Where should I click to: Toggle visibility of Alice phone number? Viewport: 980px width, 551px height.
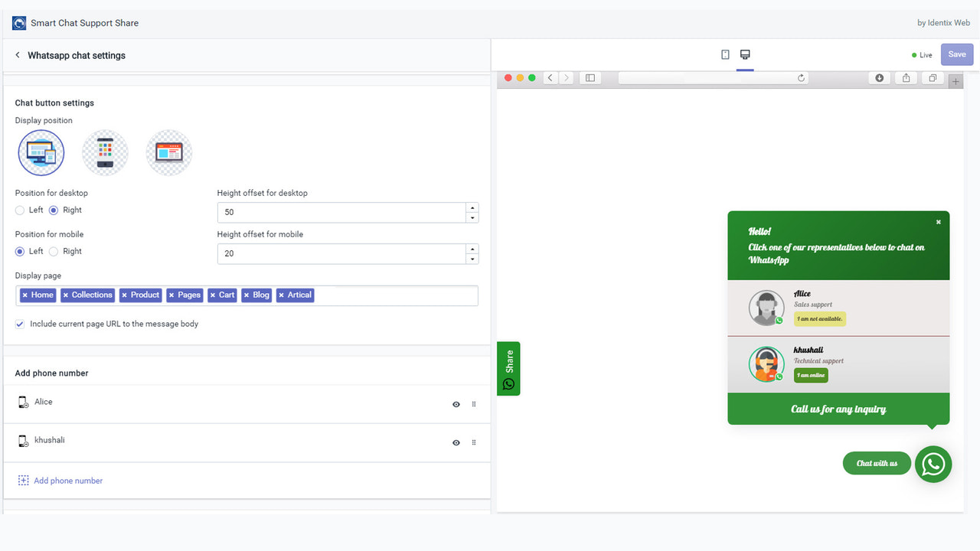pos(456,404)
